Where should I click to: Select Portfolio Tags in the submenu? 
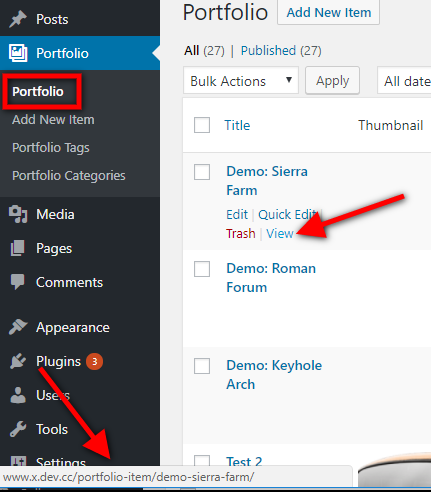(51, 147)
